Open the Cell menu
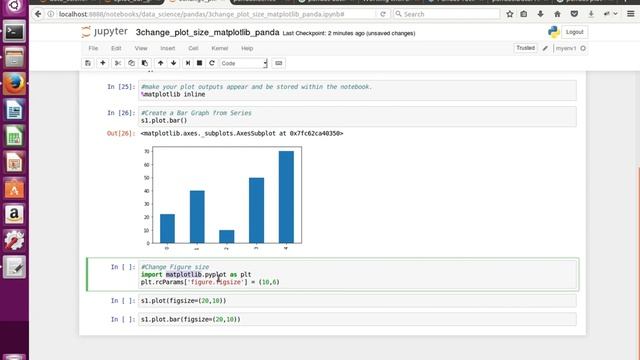Screen dimensions: 640x360 pyautogui.click(x=193, y=48)
